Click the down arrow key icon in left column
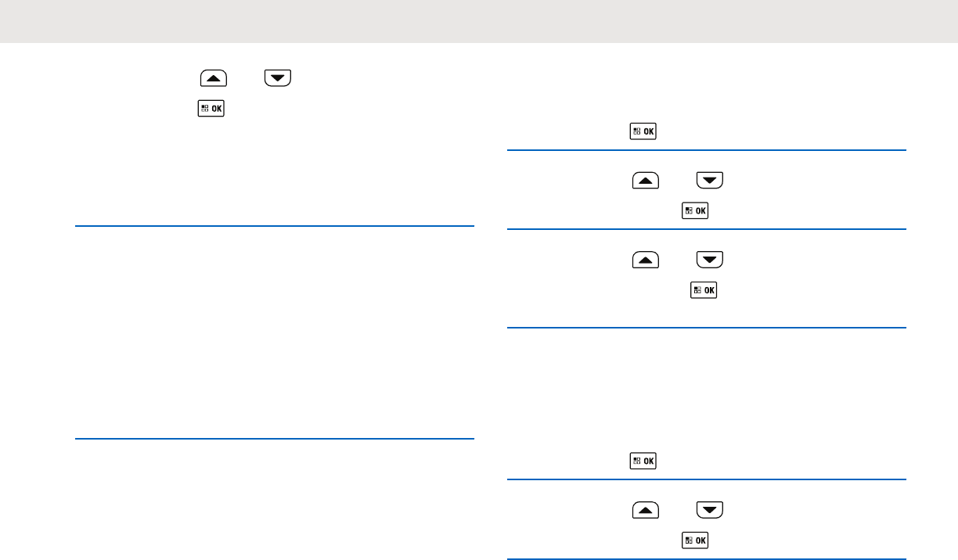 (278, 79)
